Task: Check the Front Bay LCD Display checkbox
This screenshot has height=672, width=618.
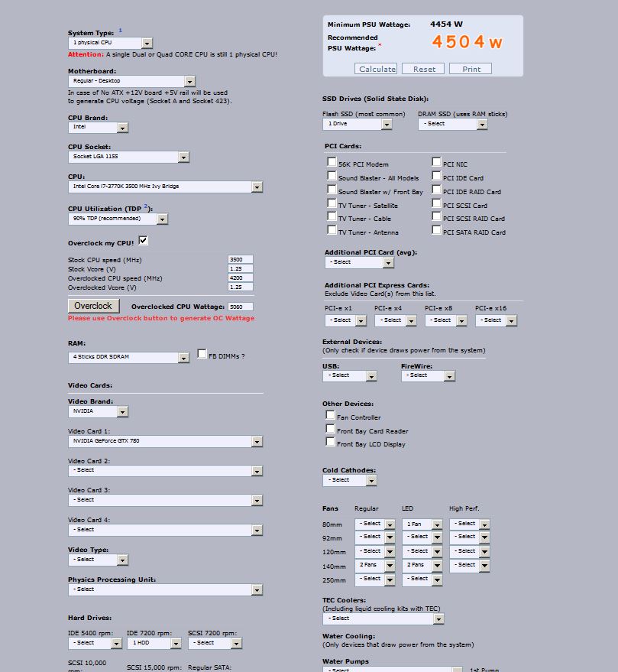Action: (x=330, y=441)
